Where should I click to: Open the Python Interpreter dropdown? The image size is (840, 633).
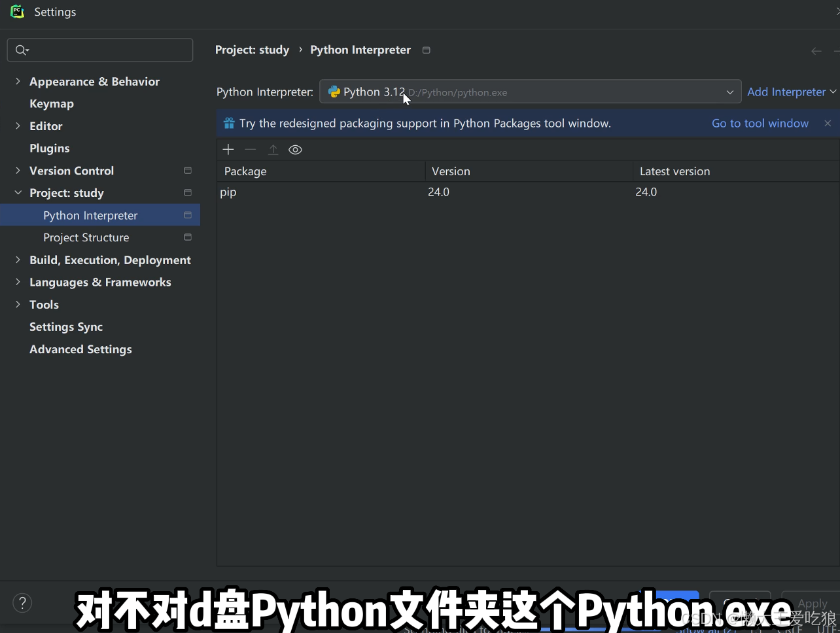[x=530, y=92]
